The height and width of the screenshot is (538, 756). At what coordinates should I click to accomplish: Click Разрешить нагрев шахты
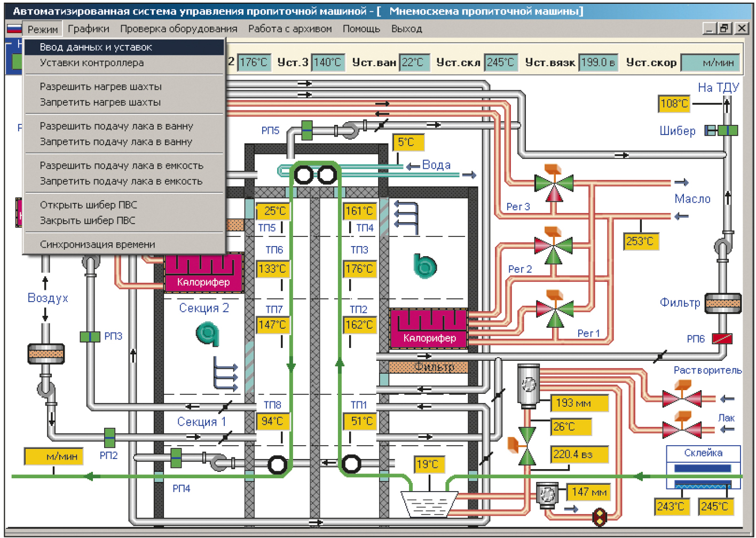pyautogui.click(x=101, y=86)
